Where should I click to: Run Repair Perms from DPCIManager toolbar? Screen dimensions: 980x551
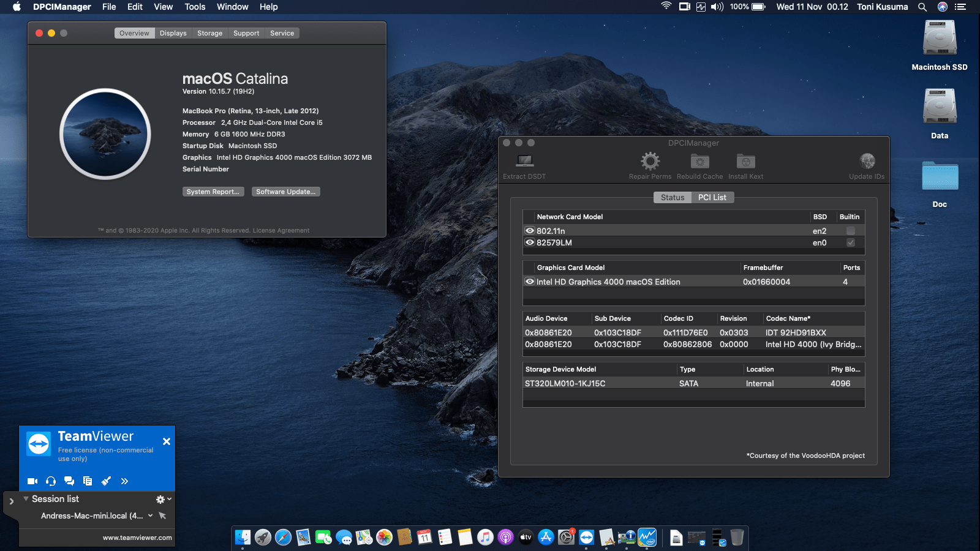pyautogui.click(x=650, y=162)
